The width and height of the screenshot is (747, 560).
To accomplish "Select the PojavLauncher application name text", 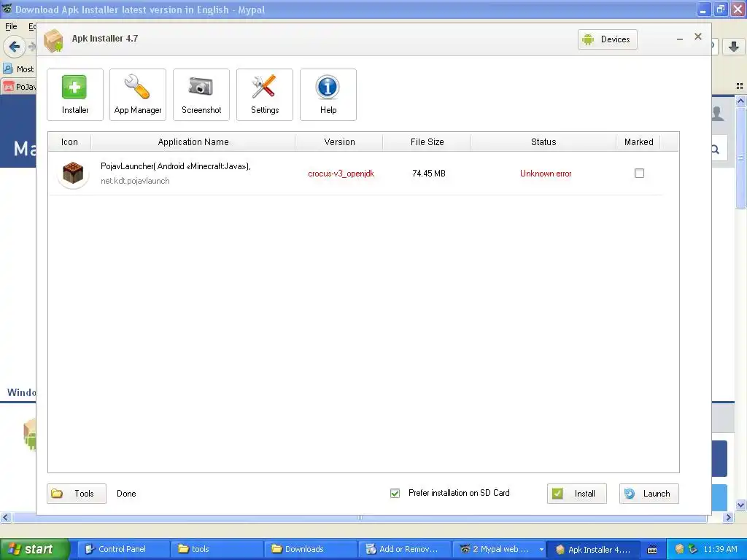I will (x=175, y=166).
